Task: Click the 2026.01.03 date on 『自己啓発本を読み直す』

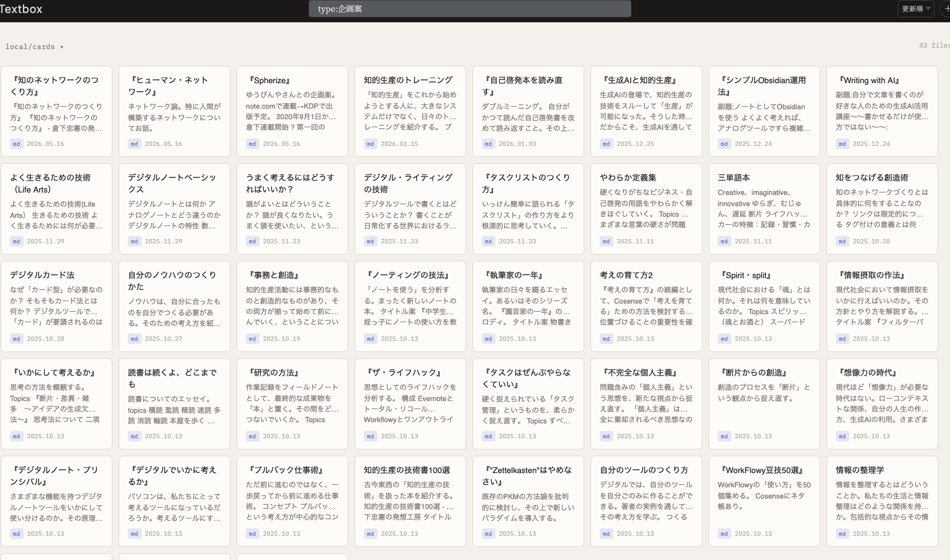Action: [x=517, y=144]
